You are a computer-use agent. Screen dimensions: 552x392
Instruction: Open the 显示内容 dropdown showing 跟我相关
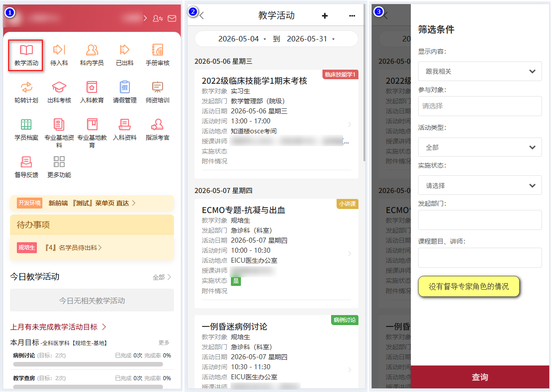480,71
